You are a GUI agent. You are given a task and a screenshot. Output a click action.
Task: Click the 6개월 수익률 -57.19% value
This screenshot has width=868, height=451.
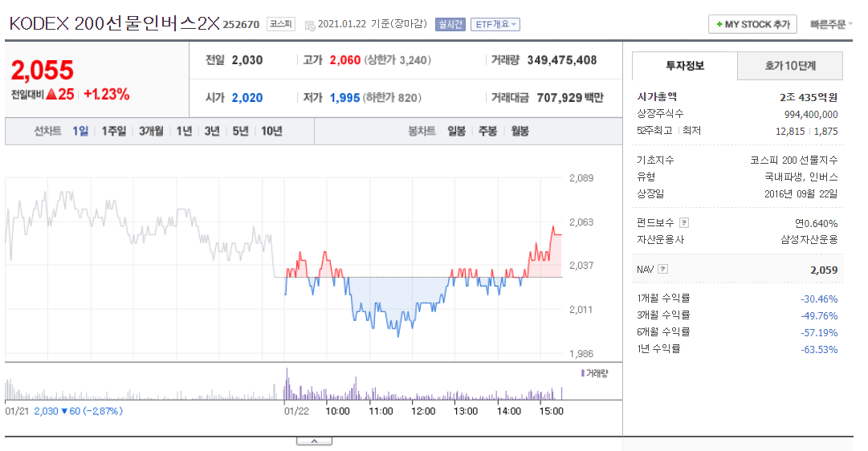[819, 332]
